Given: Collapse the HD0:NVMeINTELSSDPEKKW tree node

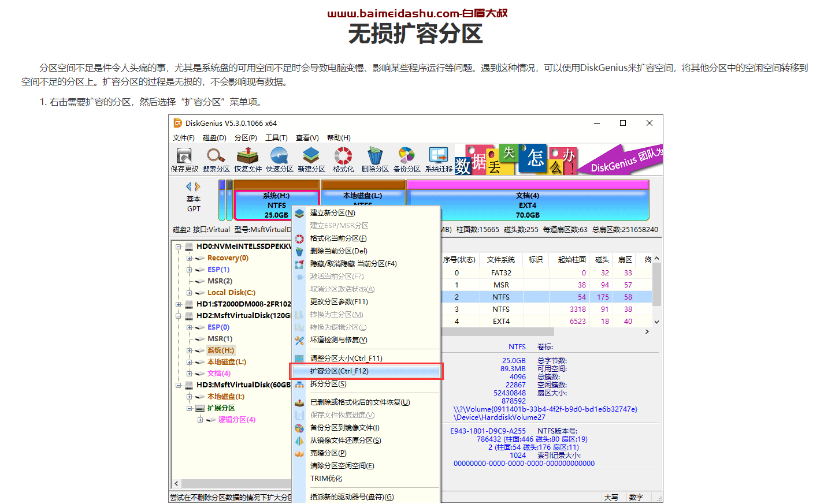Looking at the screenshot, I should pyautogui.click(x=179, y=247).
